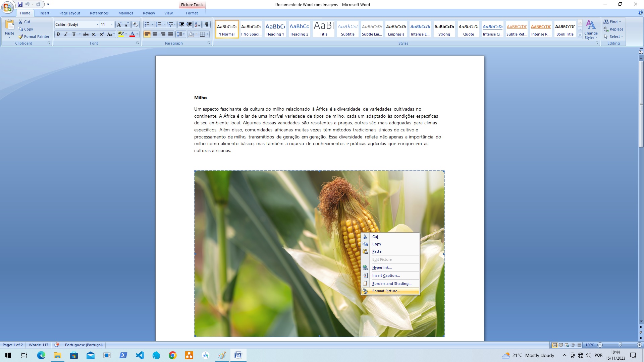
Task: Open Change Case dropdown
Action: pyautogui.click(x=111, y=34)
